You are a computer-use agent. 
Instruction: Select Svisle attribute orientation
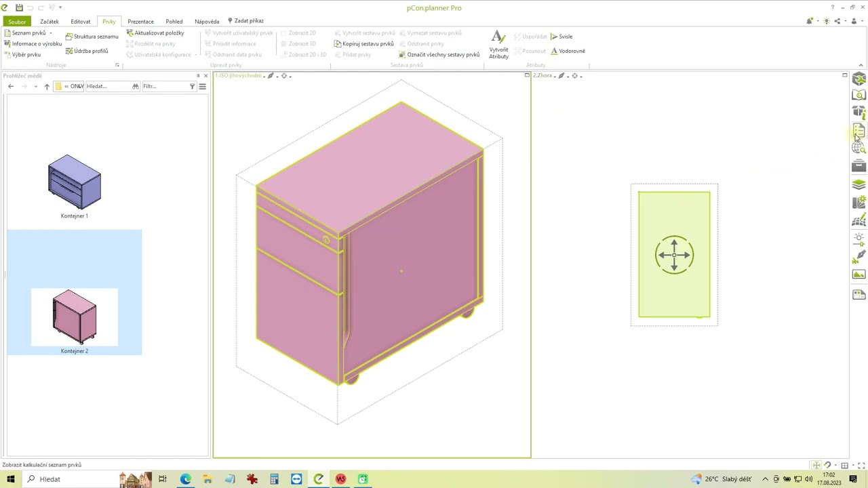(561, 37)
